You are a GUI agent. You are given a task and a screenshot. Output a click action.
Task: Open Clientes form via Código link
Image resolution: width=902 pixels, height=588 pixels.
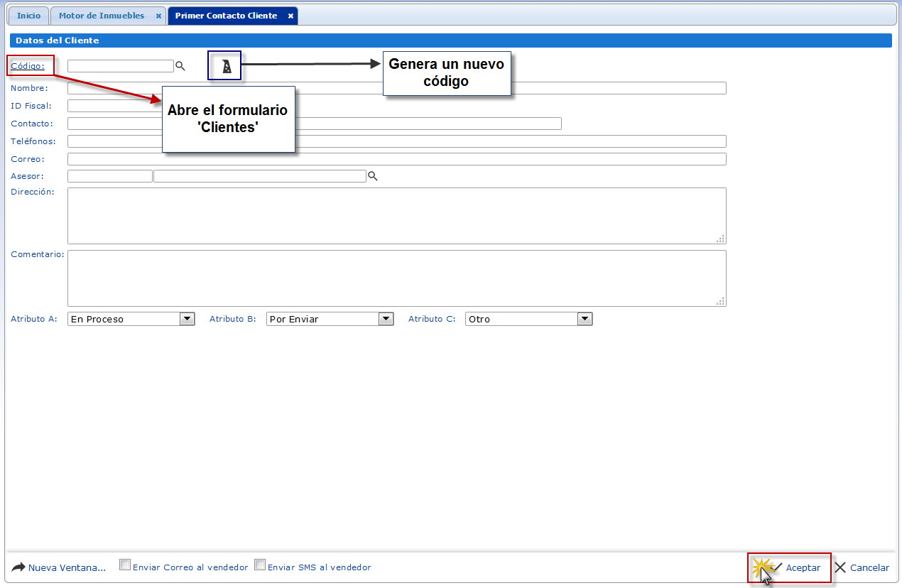(x=28, y=66)
